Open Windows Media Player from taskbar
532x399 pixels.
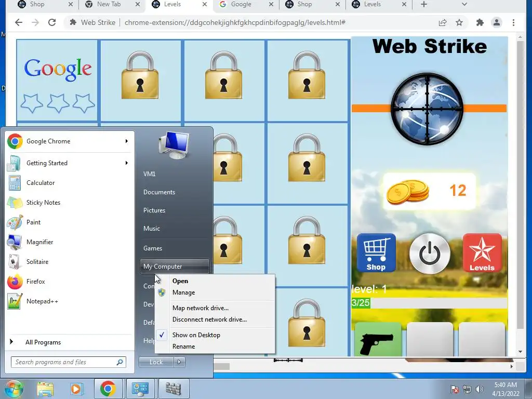coord(76,389)
